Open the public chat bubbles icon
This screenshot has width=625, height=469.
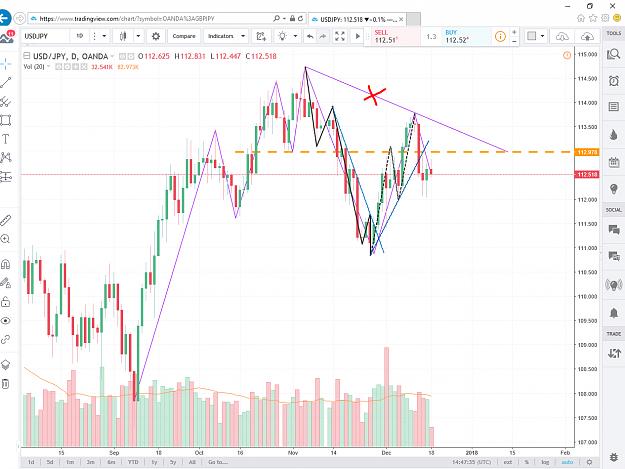pos(613,229)
